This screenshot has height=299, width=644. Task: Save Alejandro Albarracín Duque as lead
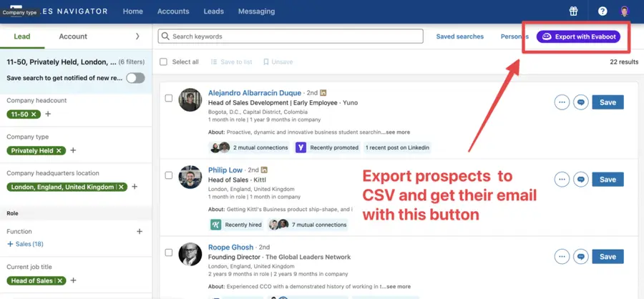608,102
